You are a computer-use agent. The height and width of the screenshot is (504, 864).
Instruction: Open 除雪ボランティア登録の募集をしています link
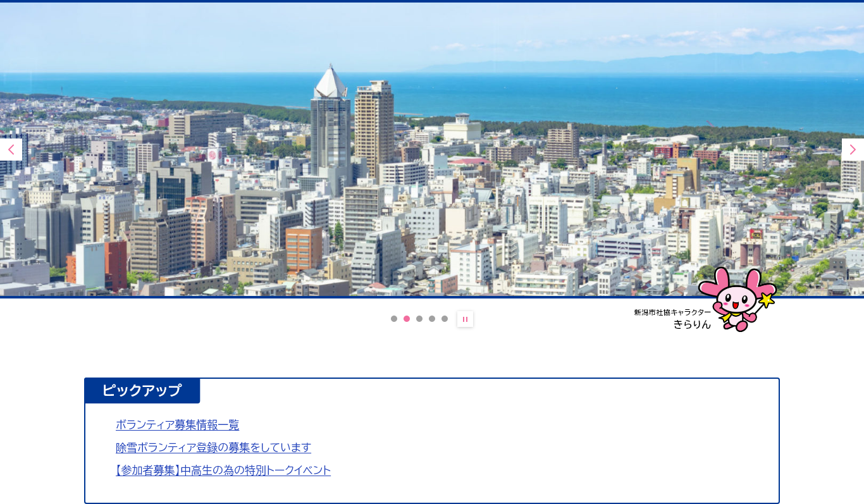(213, 448)
